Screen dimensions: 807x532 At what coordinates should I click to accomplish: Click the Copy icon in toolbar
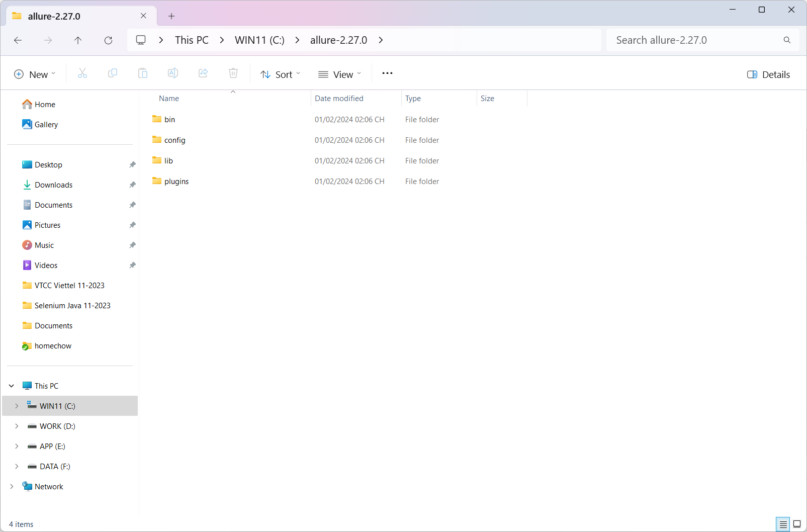(113, 73)
